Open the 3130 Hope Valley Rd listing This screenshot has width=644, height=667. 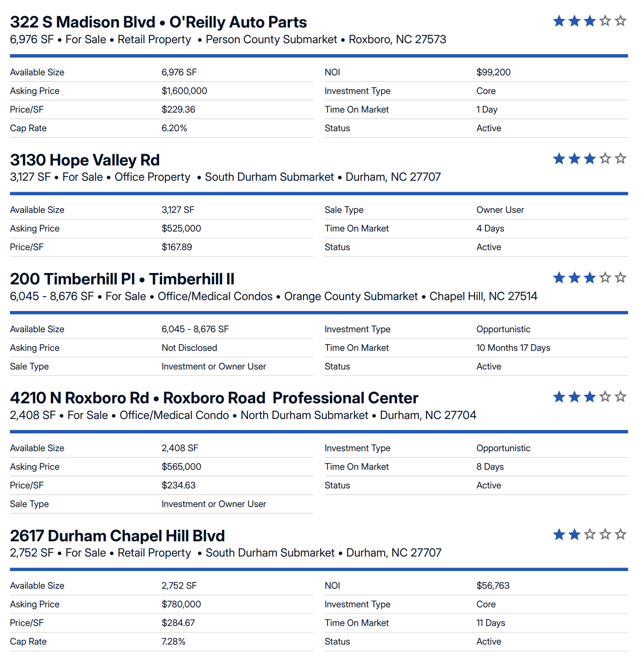click(85, 160)
